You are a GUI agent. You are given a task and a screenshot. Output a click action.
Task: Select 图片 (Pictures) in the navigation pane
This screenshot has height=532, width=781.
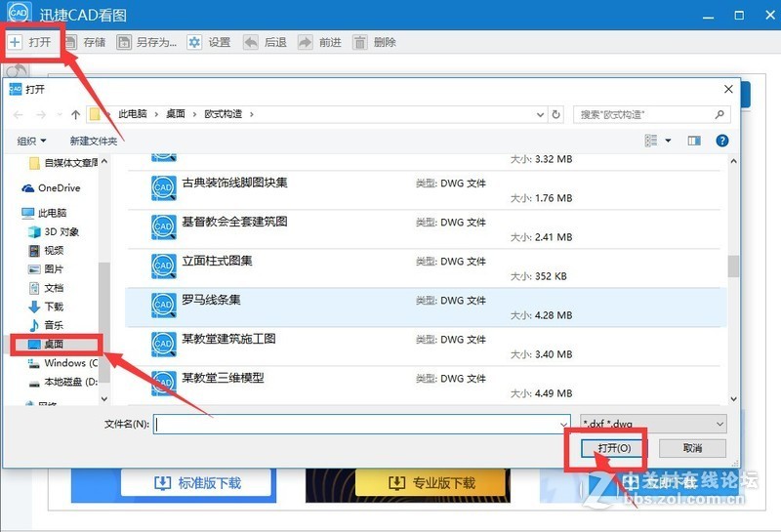click(x=46, y=269)
